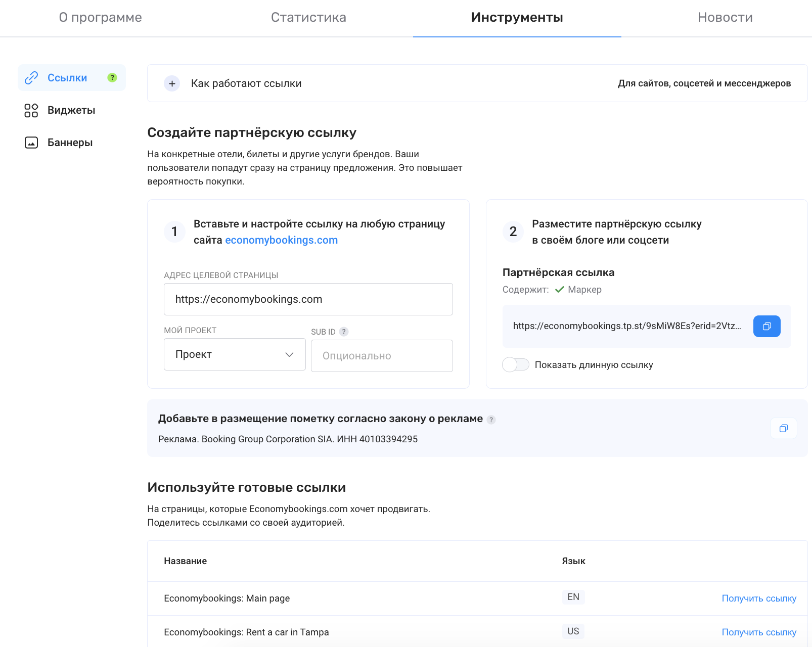The height and width of the screenshot is (647, 812).
Task: Click the Реклама. Booking Group Corporation text
Action: pos(288,439)
